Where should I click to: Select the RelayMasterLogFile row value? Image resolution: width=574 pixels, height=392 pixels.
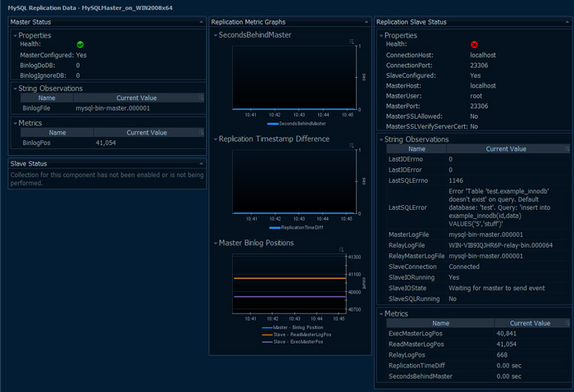[485, 256]
